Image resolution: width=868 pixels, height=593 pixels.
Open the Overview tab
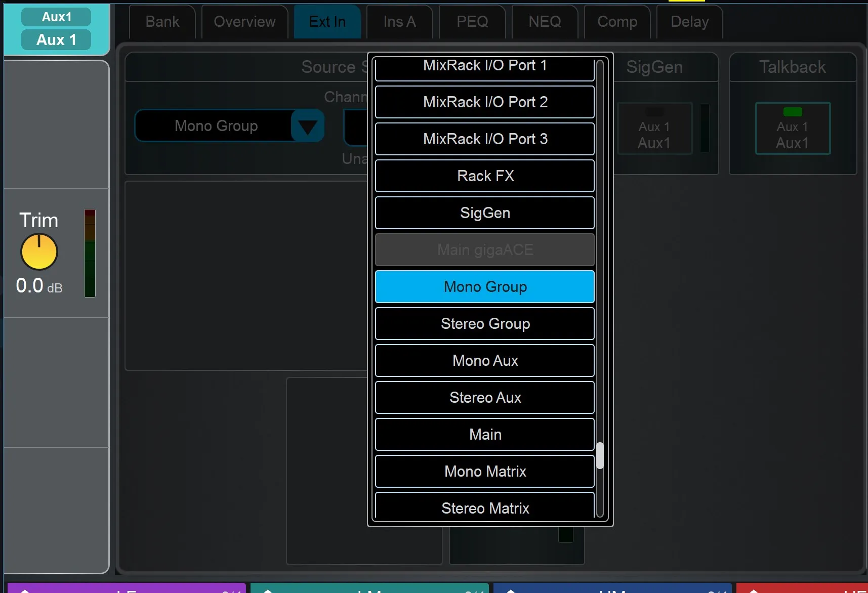pyautogui.click(x=245, y=22)
